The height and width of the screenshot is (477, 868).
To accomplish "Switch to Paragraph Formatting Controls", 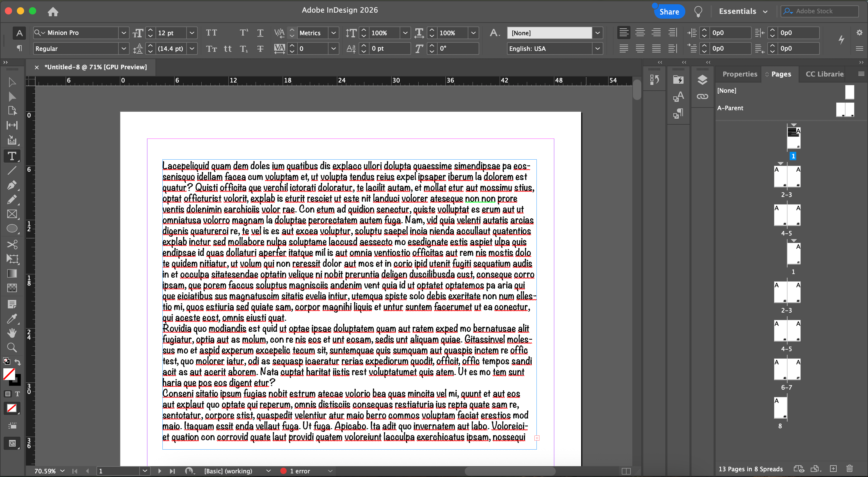I will point(19,48).
